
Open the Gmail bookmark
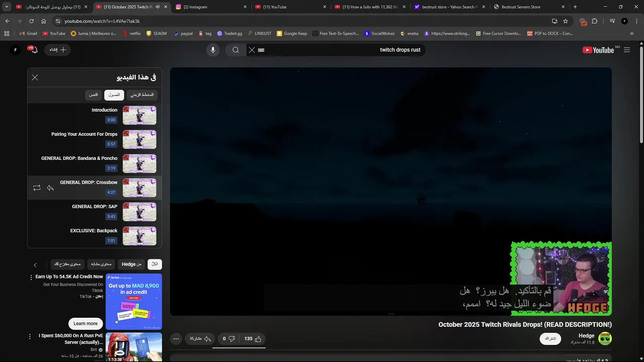coord(28,34)
